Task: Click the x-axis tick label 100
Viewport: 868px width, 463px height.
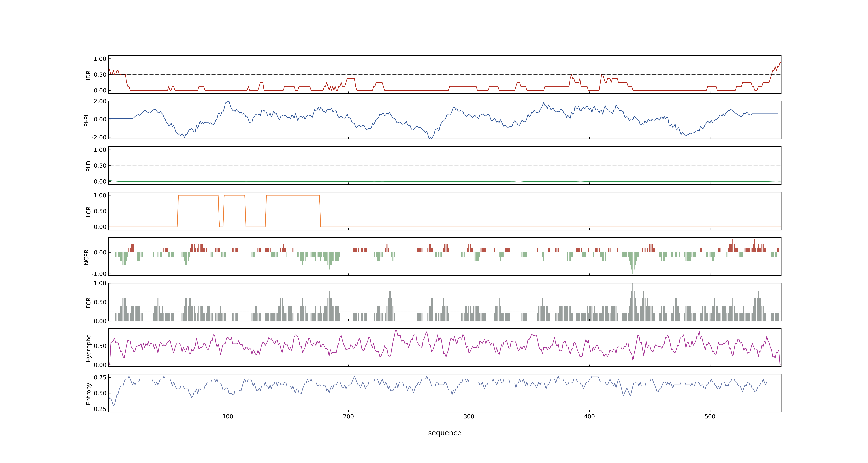Action: click(x=228, y=416)
